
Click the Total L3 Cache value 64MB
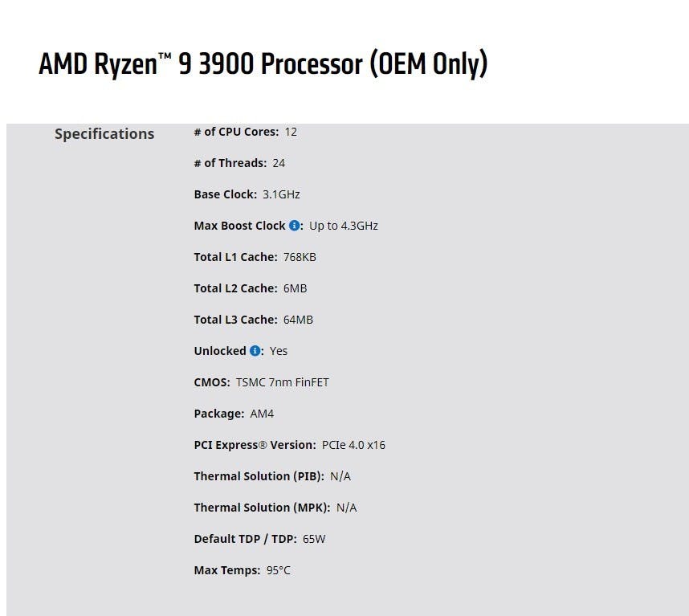click(x=299, y=320)
